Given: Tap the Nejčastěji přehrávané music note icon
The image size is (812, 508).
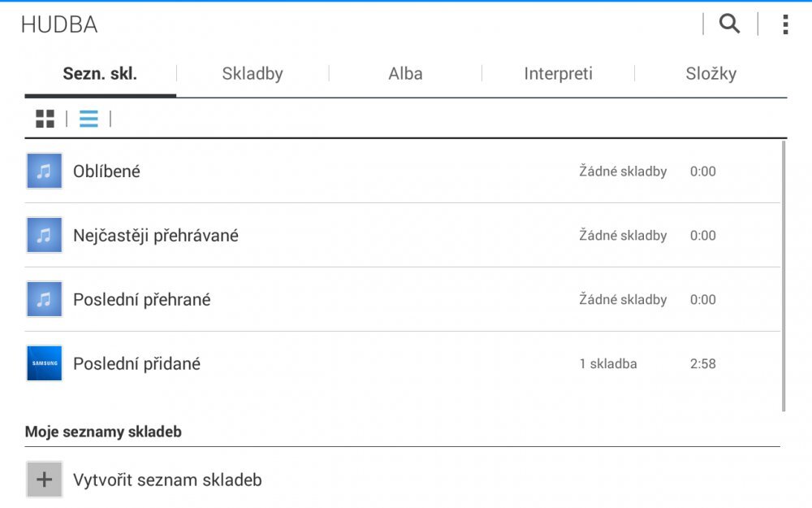Looking at the screenshot, I should (44, 236).
